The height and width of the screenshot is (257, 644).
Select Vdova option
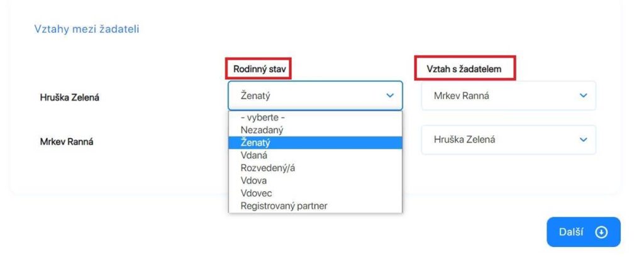[x=315, y=180]
